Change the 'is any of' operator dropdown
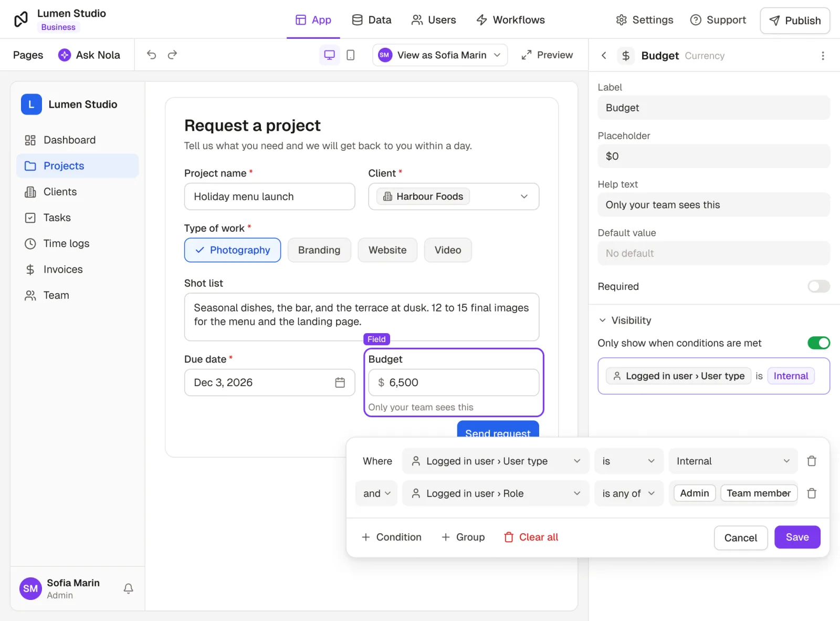This screenshot has width=840, height=621. coord(628,493)
